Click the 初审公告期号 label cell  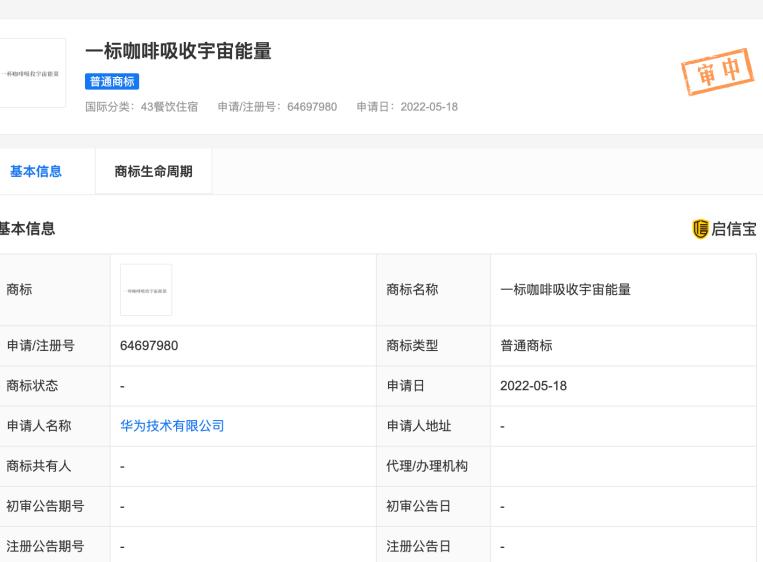tap(44, 506)
